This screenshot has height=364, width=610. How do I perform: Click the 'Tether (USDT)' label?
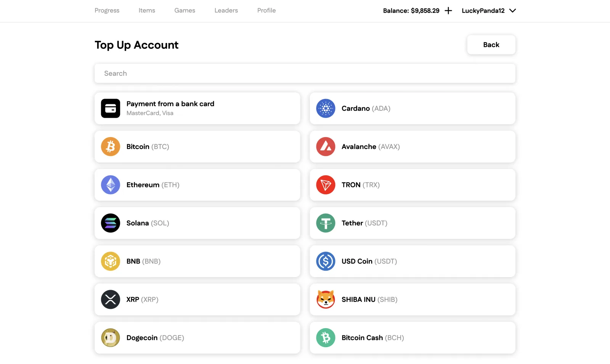click(x=364, y=223)
